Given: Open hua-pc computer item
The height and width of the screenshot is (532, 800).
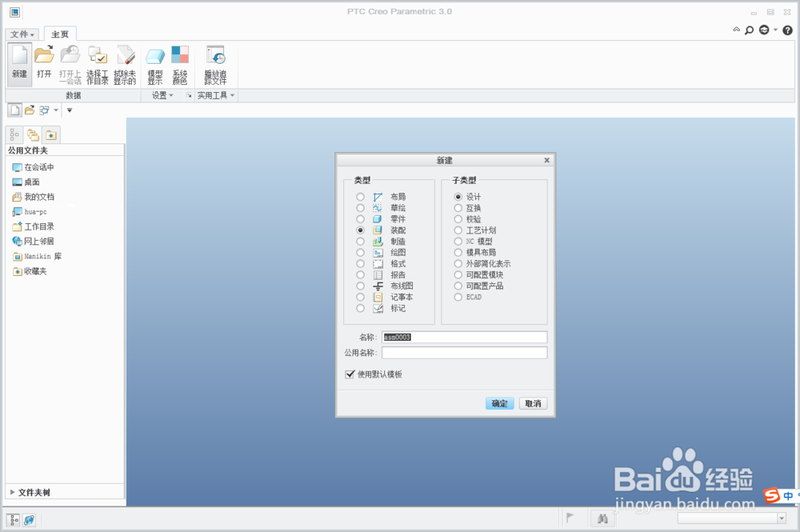Looking at the screenshot, I should (29, 212).
